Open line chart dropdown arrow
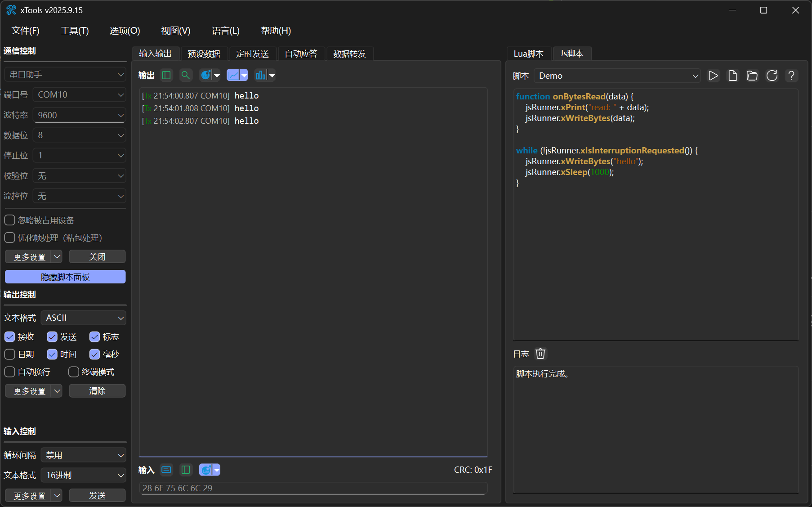This screenshot has width=812, height=507. (244, 76)
